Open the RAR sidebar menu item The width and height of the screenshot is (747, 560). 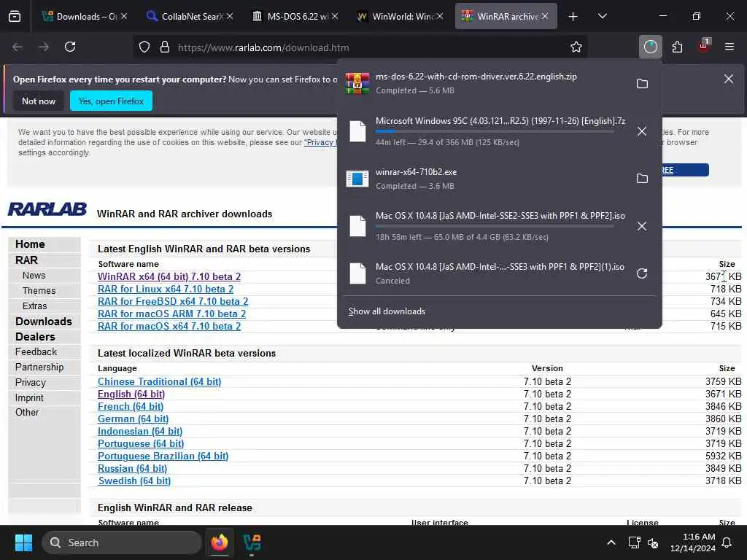(26, 260)
